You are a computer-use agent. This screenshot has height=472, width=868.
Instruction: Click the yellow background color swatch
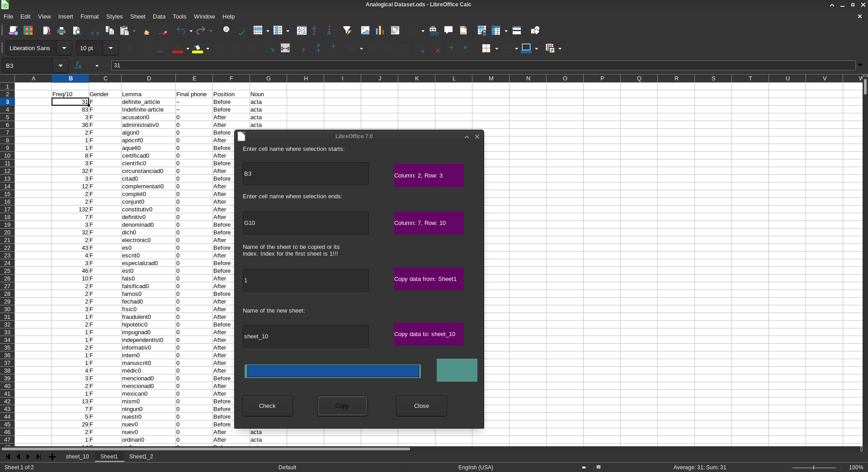198,48
